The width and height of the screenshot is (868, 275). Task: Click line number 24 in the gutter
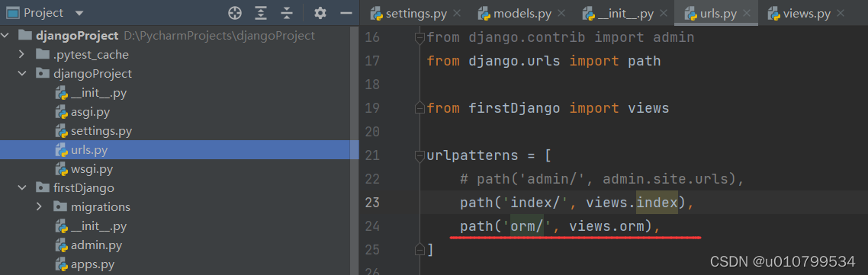(372, 226)
